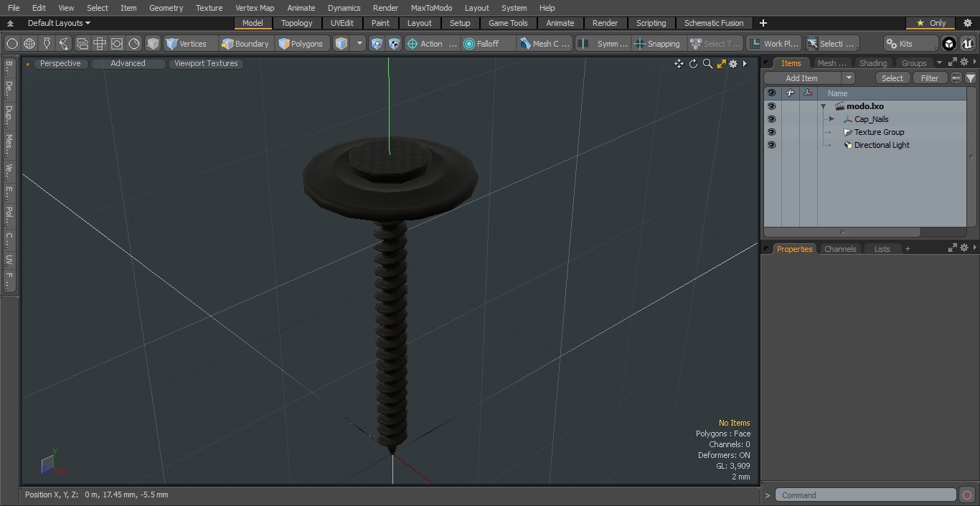Click the viewport pan arrows icon
The image size is (980, 506).
click(679, 64)
